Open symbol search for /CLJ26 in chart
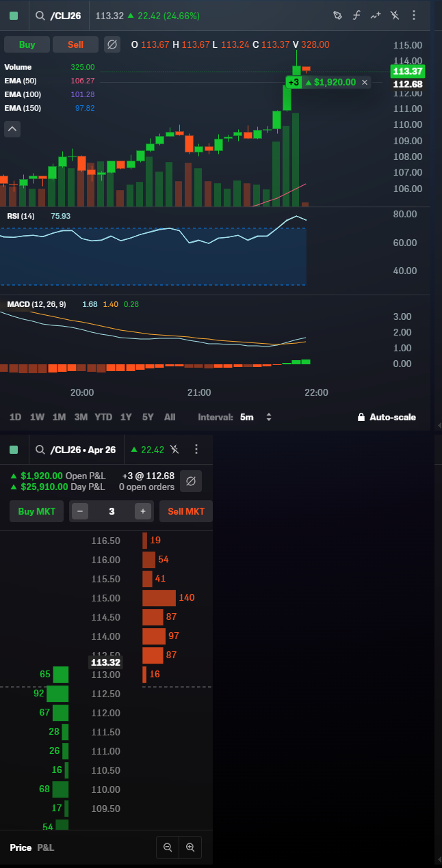 [x=59, y=16]
